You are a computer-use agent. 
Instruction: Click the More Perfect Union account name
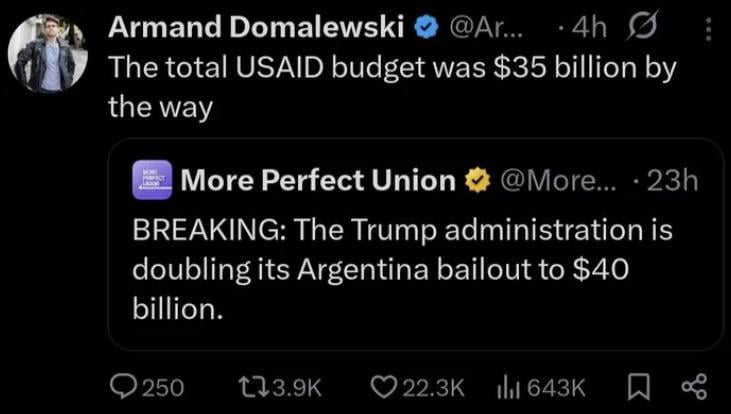(319, 180)
